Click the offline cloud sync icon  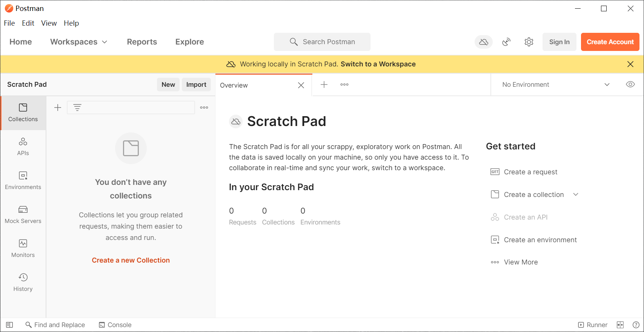pyautogui.click(x=483, y=42)
